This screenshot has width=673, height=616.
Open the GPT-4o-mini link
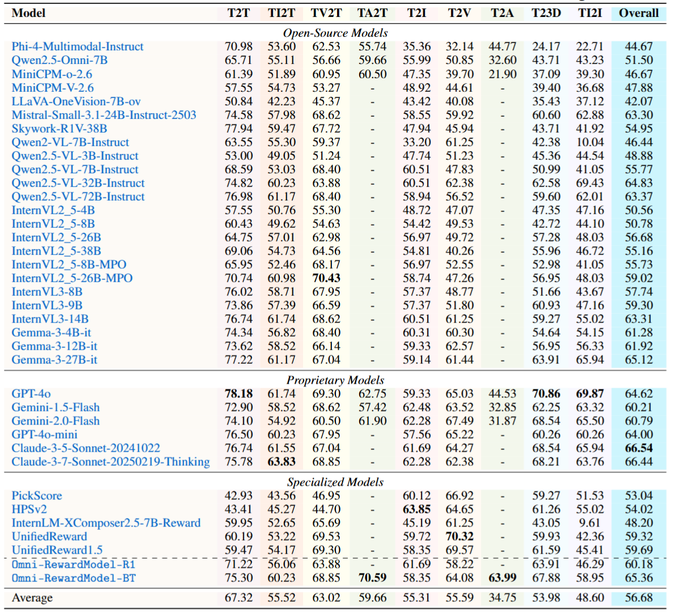coord(44,435)
